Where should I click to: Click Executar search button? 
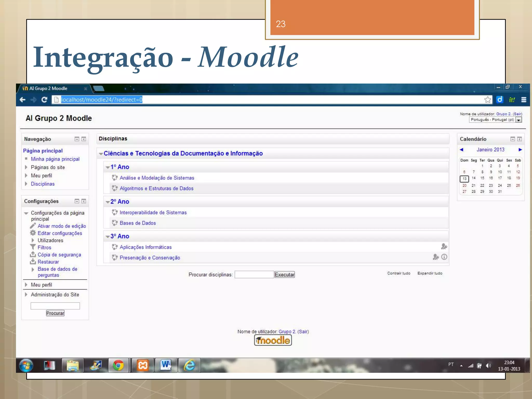[x=285, y=275]
